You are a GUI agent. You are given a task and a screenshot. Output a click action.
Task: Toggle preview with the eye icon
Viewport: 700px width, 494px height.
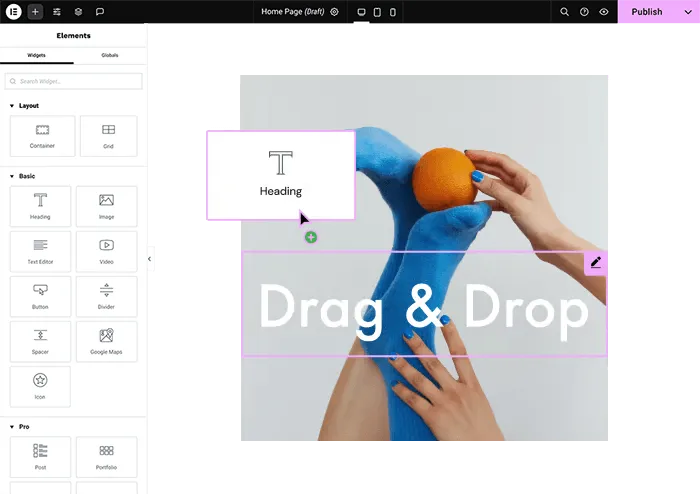coord(604,12)
